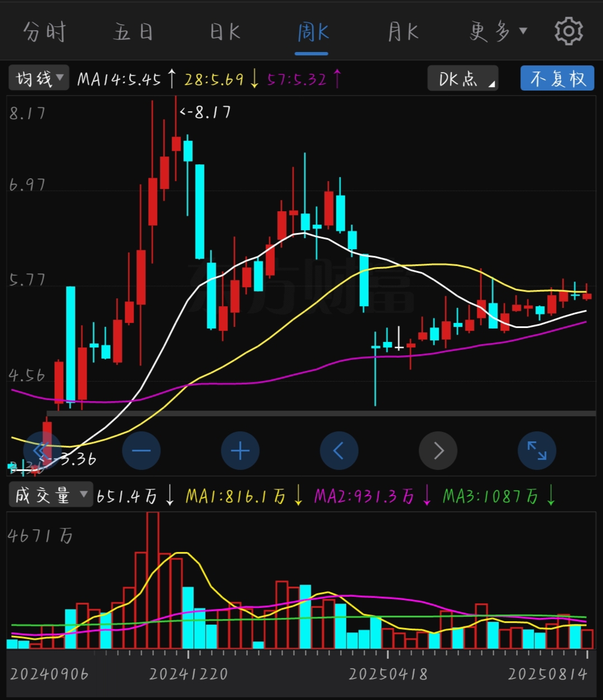
Task: Tap the tallest red volume bar
Action: [x=153, y=580]
